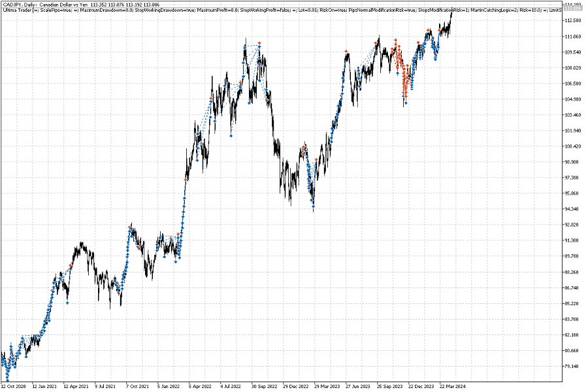Viewport: 588px width, 392px height.
Task: Click the current price tag 113.806
Action: coord(573,8)
